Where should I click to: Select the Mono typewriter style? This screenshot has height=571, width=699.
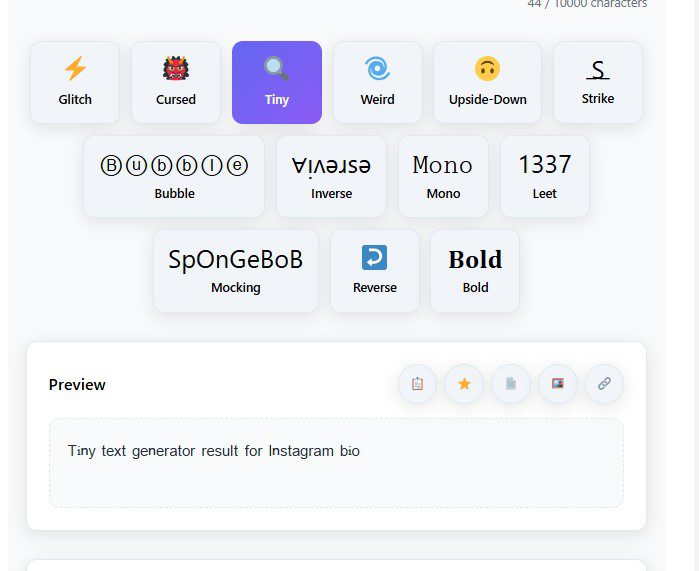[443, 177]
